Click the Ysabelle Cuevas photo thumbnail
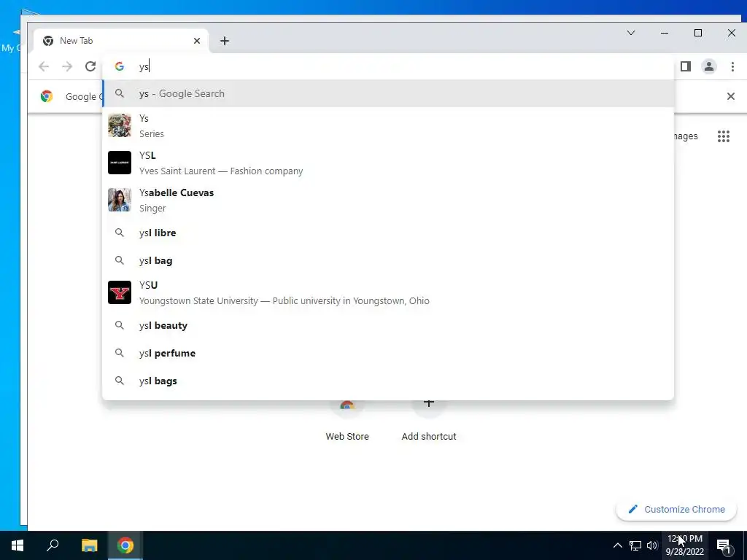This screenshot has height=560, width=747. (x=120, y=200)
